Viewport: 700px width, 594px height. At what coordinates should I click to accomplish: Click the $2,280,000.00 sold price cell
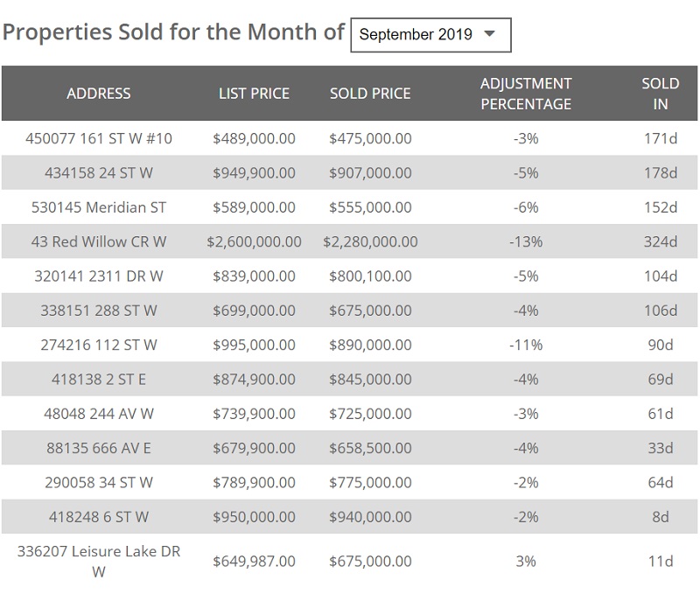click(370, 241)
